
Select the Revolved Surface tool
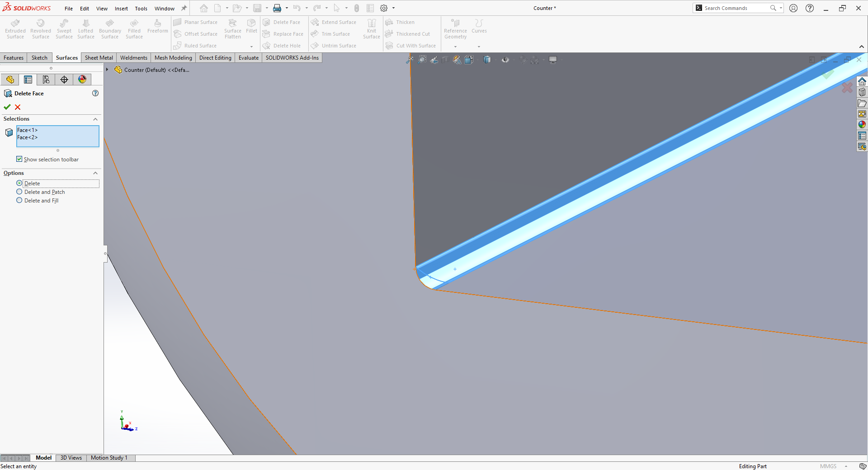pyautogui.click(x=40, y=28)
